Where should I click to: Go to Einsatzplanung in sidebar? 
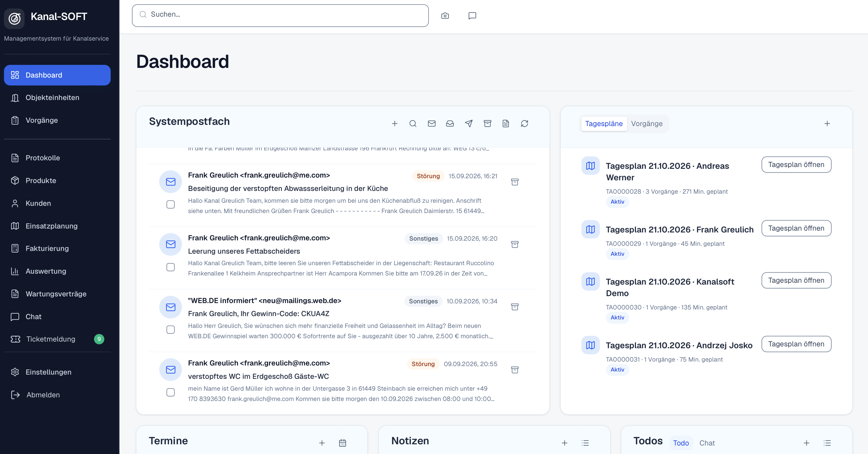(x=57, y=226)
